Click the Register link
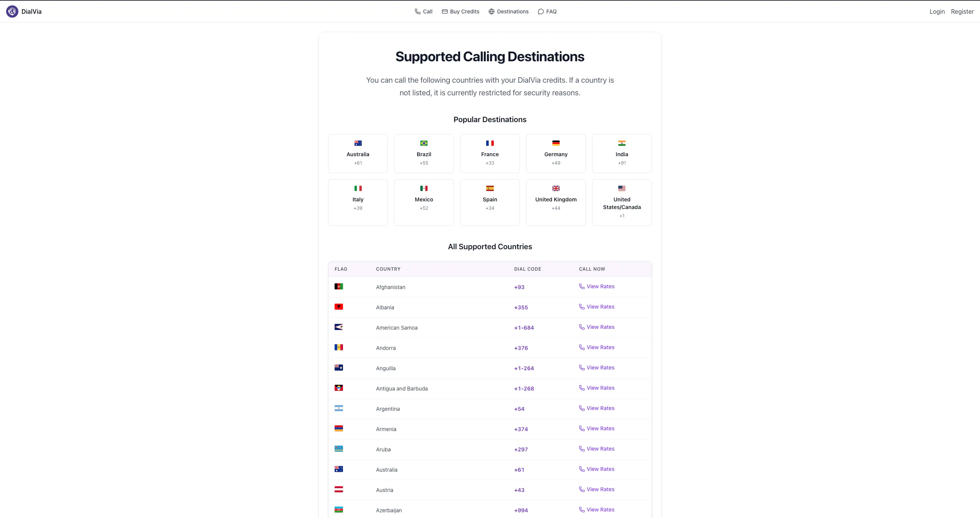The height and width of the screenshot is (518, 980). [962, 11]
